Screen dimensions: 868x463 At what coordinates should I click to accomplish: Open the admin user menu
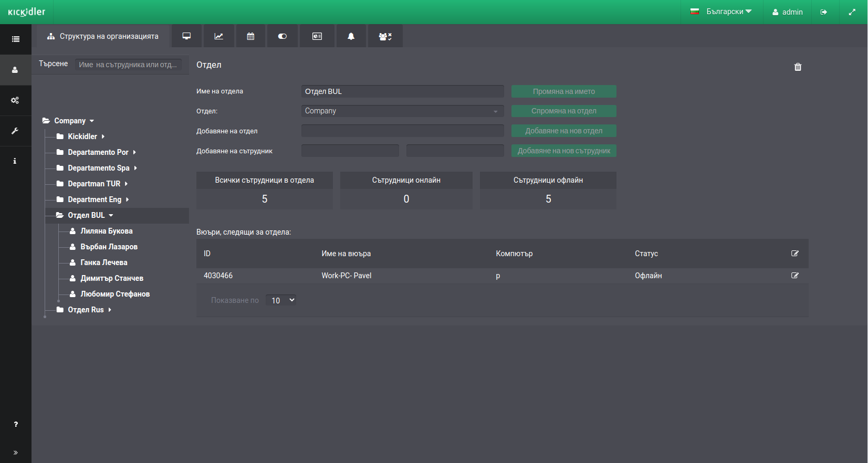[787, 12]
